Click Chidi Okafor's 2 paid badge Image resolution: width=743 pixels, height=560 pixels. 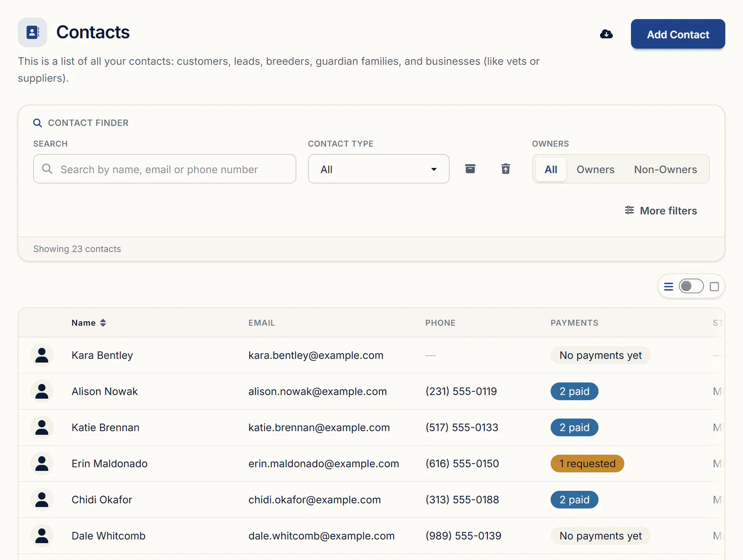coord(574,500)
